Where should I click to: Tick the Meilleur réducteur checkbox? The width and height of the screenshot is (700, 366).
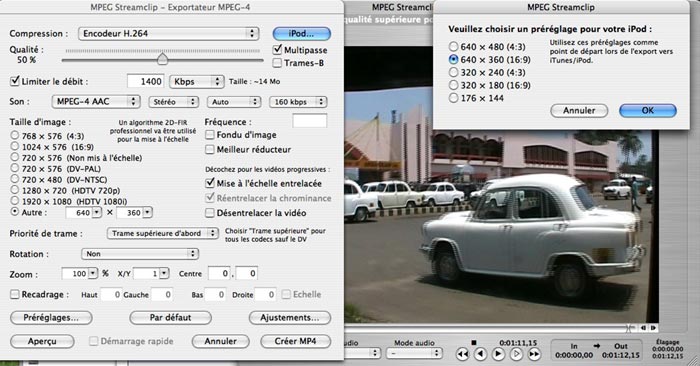click(209, 150)
